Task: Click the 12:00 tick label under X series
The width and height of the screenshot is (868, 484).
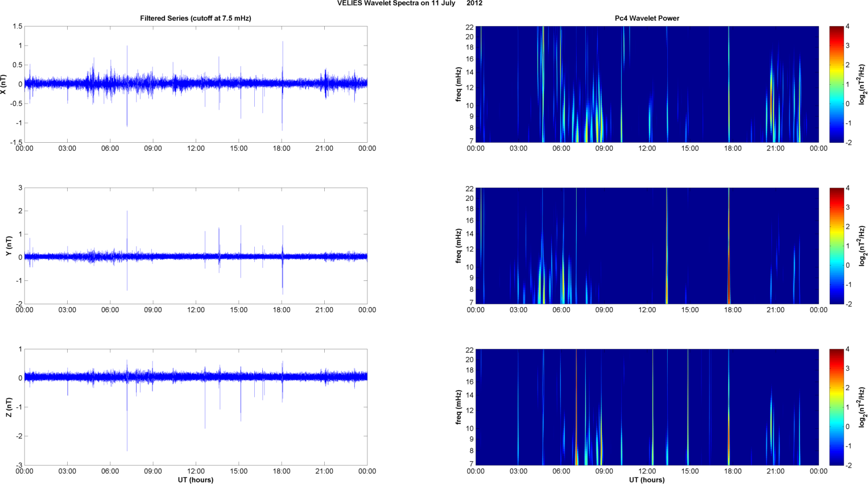Action: pyautogui.click(x=196, y=148)
